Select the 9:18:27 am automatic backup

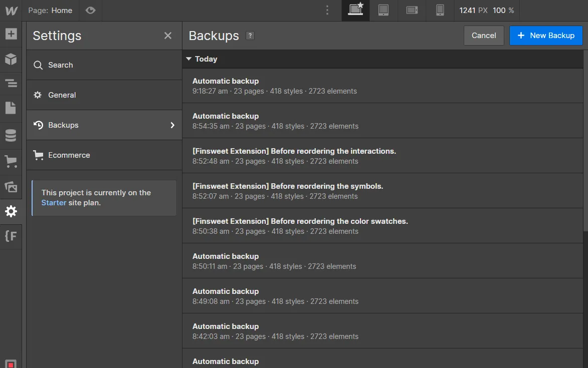point(382,86)
